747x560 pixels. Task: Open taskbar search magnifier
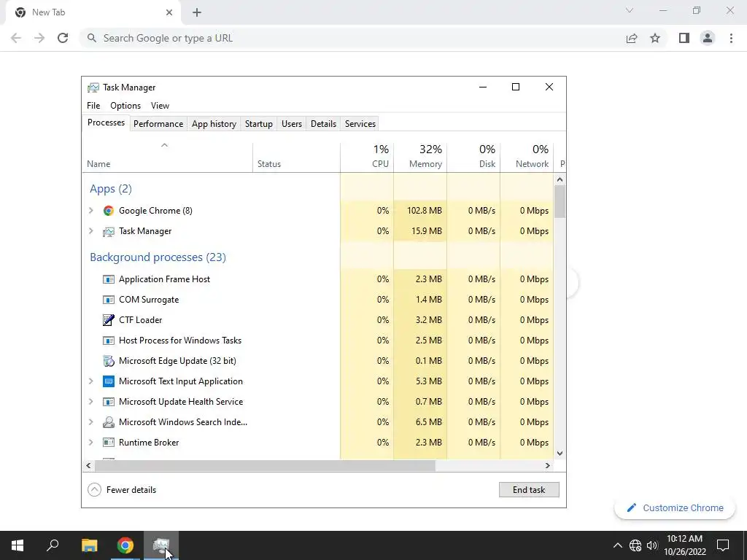point(53,545)
